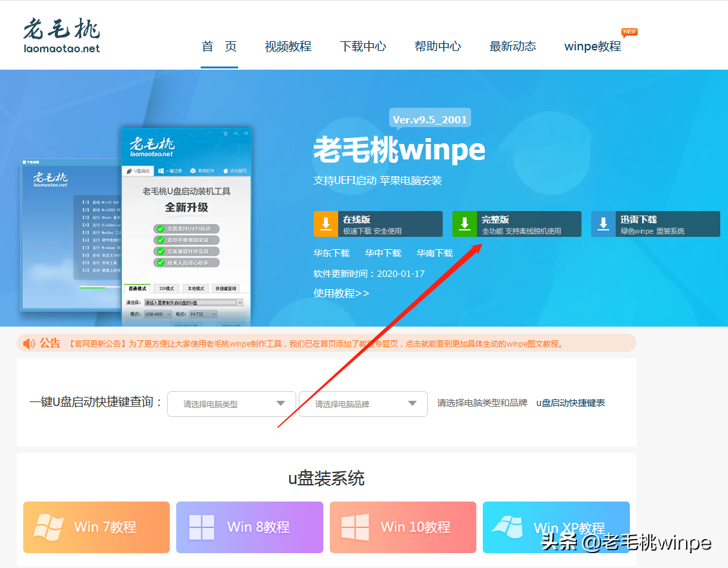Toggle the checkmark beside 技术人员得心助手
The width and height of the screenshot is (728, 568).
tap(161, 262)
